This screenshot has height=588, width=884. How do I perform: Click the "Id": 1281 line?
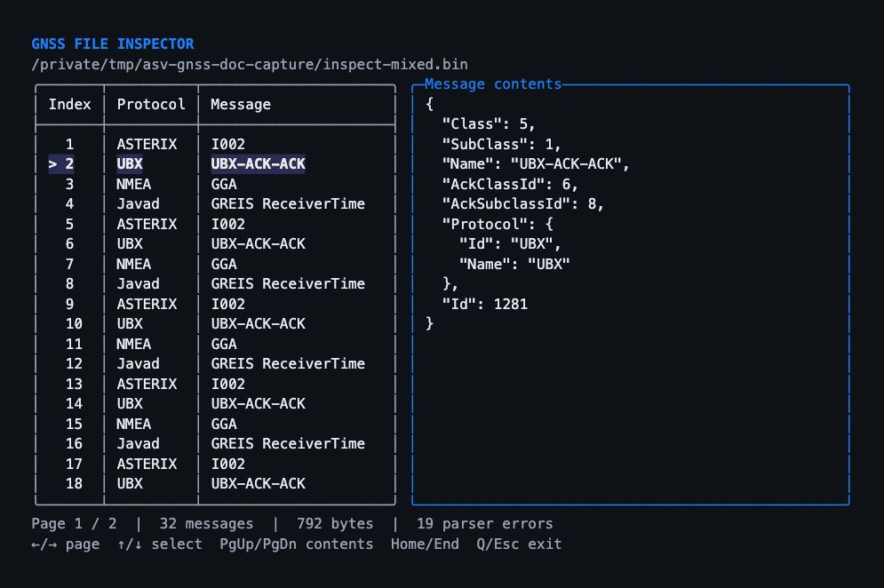(x=485, y=305)
